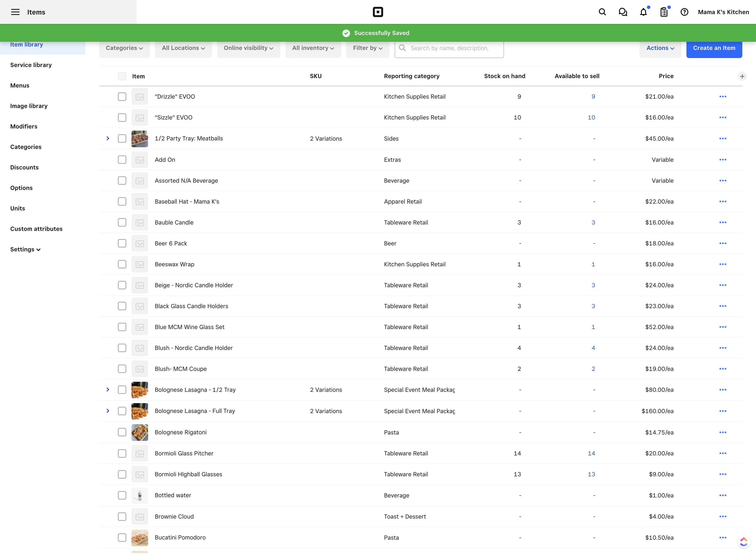Open the help question mark icon
756x554 pixels.
click(684, 12)
